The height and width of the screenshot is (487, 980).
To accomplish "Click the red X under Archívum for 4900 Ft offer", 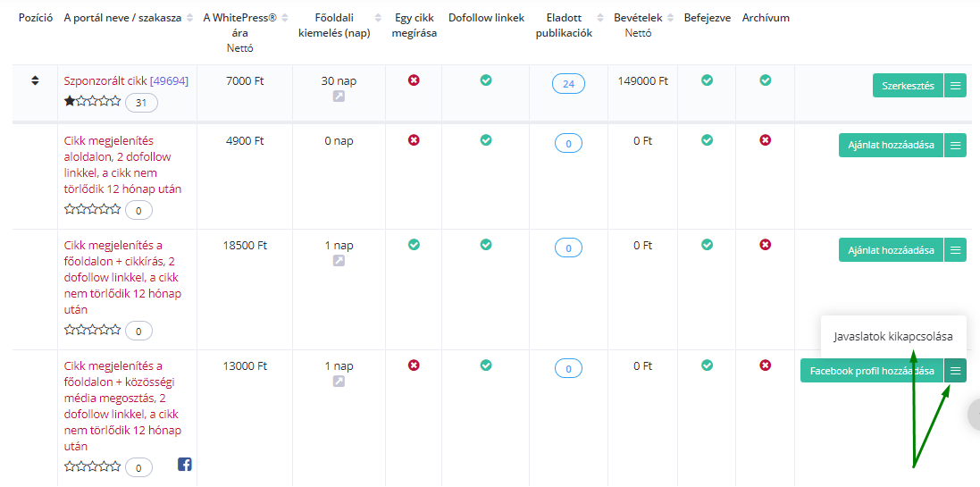I will [765, 140].
